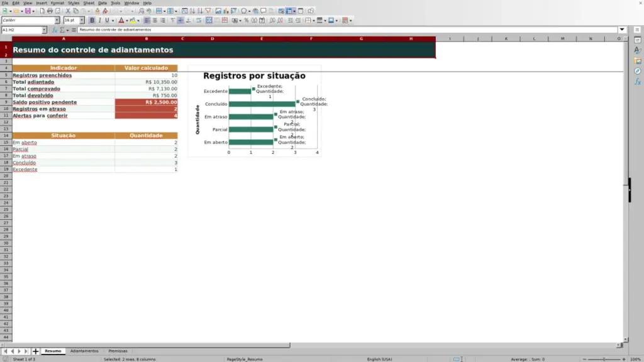Viewport: 644px width, 362px height.
Task: Open the Borders dropdown arrow
Action: (x=314, y=21)
